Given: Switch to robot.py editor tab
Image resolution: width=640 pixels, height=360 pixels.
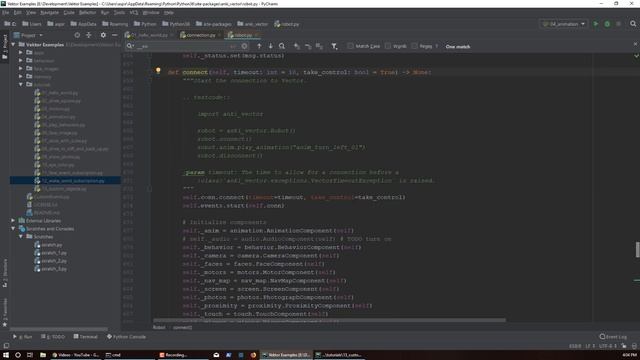Looking at the screenshot, I should point(241,36).
